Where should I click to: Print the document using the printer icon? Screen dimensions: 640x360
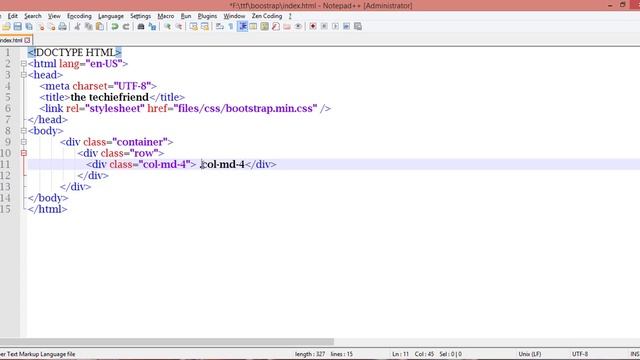[62, 27]
